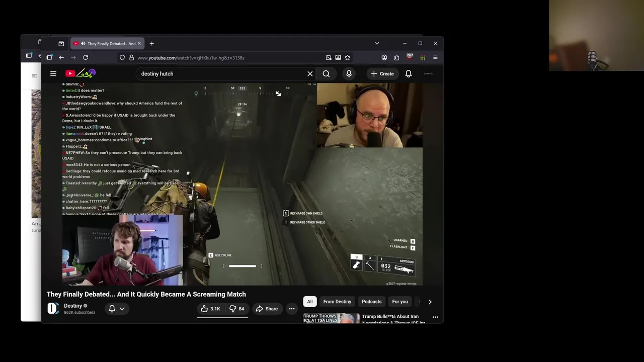Open the Destiny channel avatar
The height and width of the screenshot is (362, 644).
pyautogui.click(x=53, y=308)
